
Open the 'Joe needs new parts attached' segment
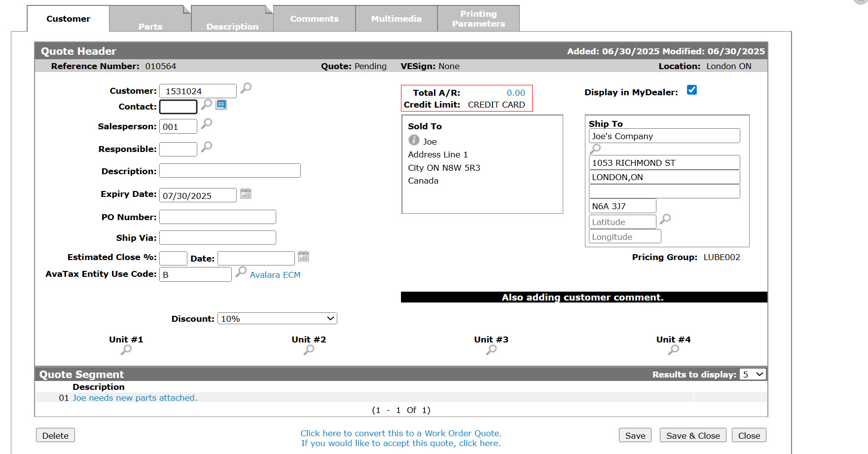[135, 398]
